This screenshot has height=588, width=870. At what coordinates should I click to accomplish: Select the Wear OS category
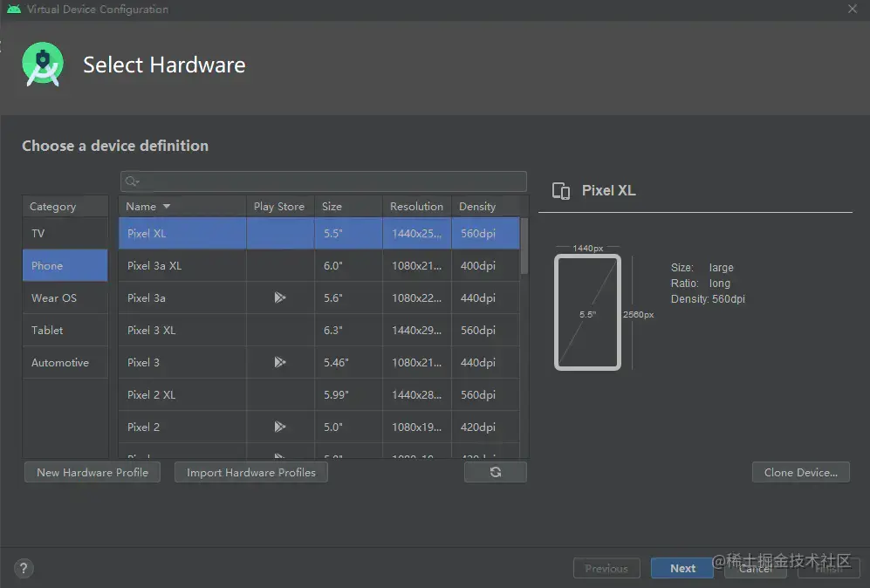(x=65, y=297)
